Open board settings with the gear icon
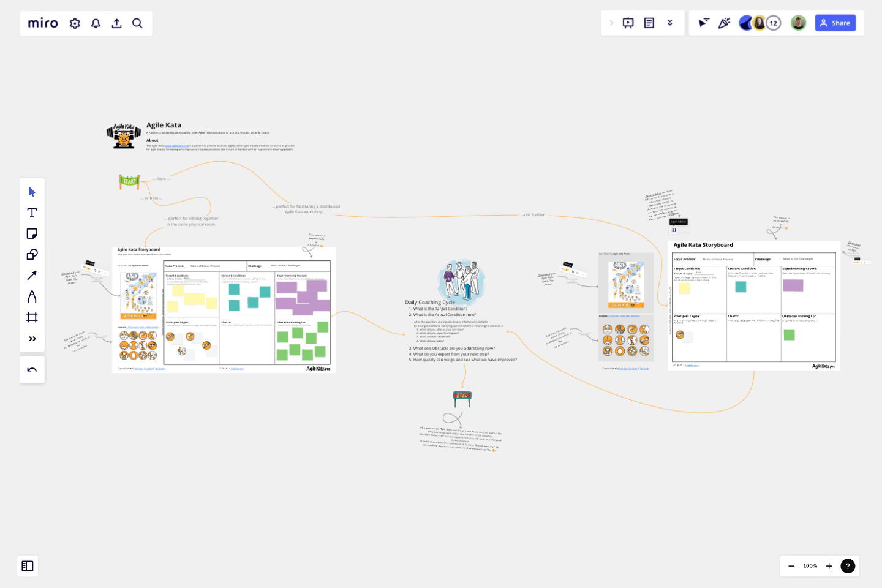The height and width of the screenshot is (588, 882). [74, 23]
